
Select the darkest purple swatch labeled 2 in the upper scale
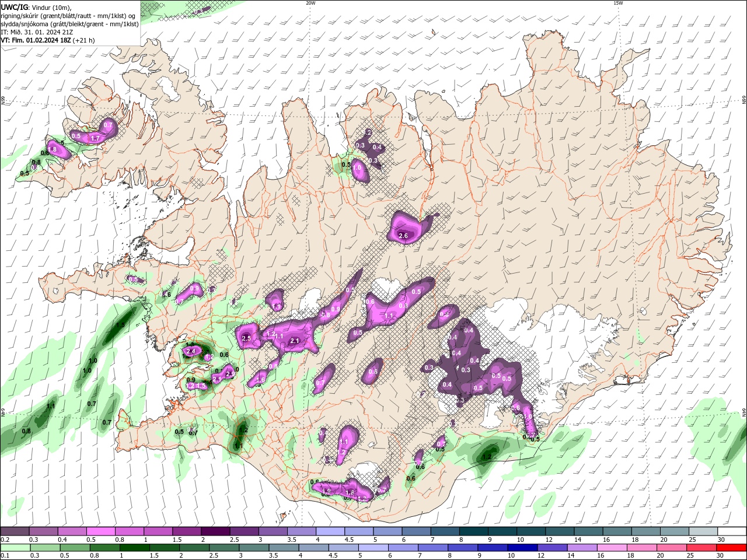click(215, 531)
